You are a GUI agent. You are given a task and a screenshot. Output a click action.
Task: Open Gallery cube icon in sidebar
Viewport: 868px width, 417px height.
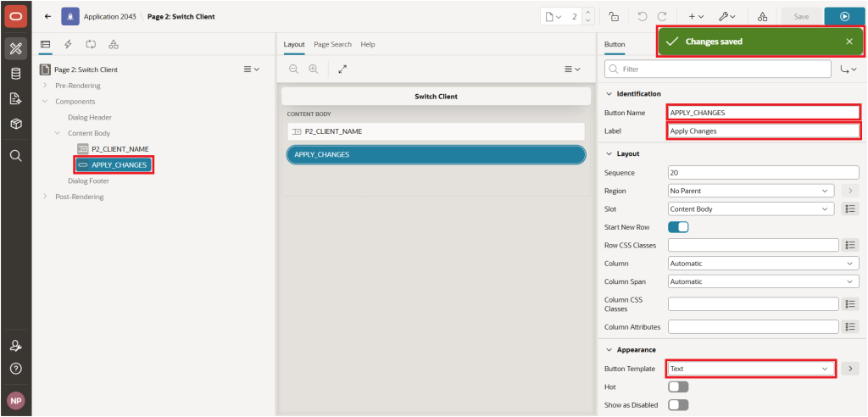[15, 124]
